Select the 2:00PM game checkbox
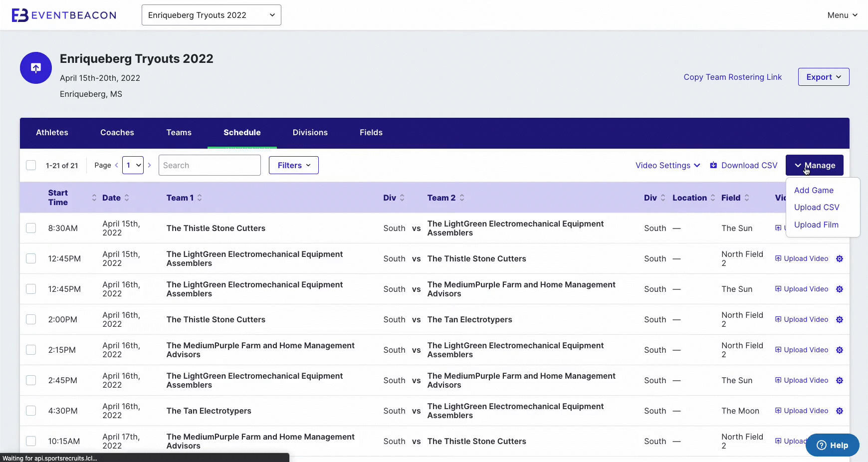This screenshot has height=462, width=868. pyautogui.click(x=31, y=319)
